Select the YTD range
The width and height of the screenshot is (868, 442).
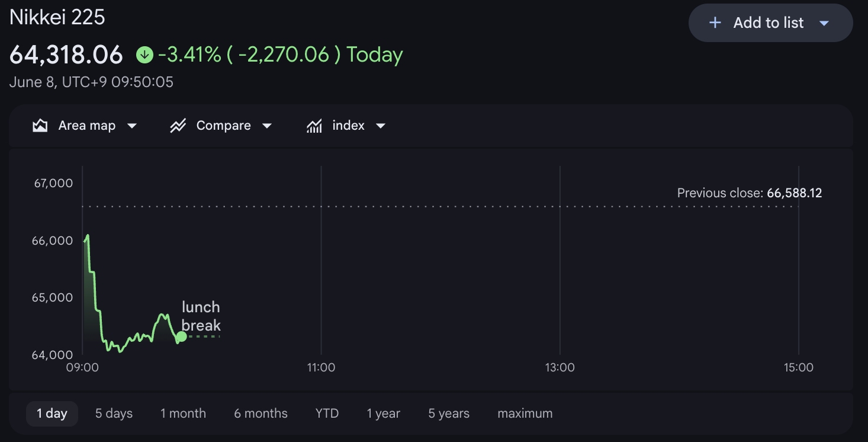click(x=327, y=414)
